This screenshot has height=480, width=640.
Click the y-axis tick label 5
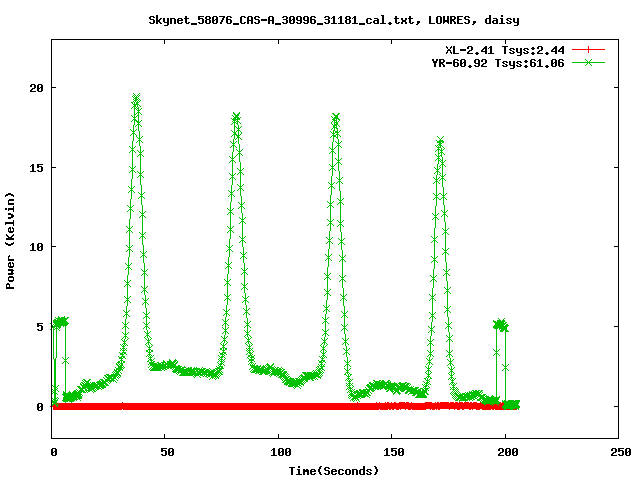pos(40,327)
